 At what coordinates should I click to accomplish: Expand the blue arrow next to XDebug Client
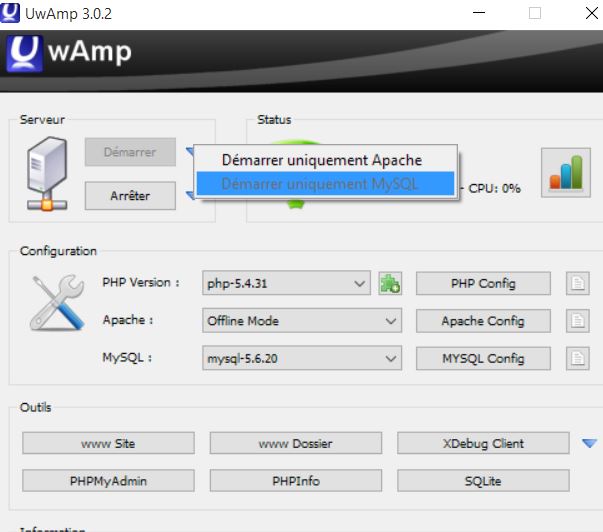[589, 443]
